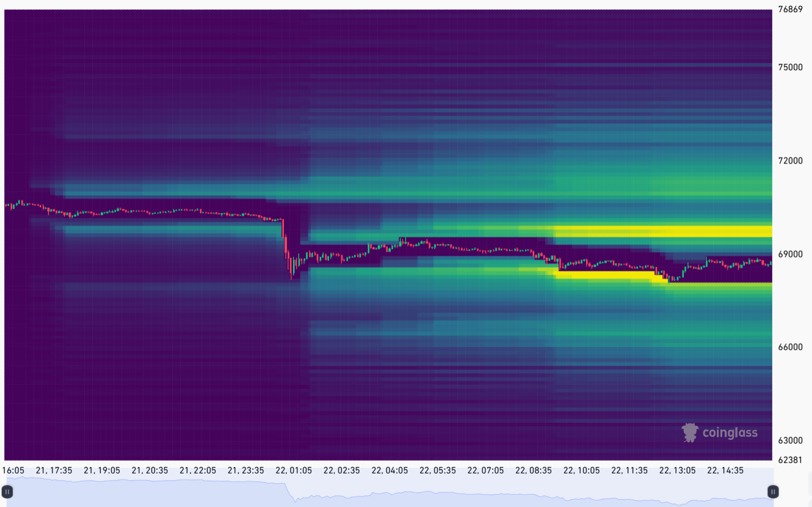Click the 76869 top price label
Viewport: 812px width, 507px height.
pyautogui.click(x=789, y=9)
